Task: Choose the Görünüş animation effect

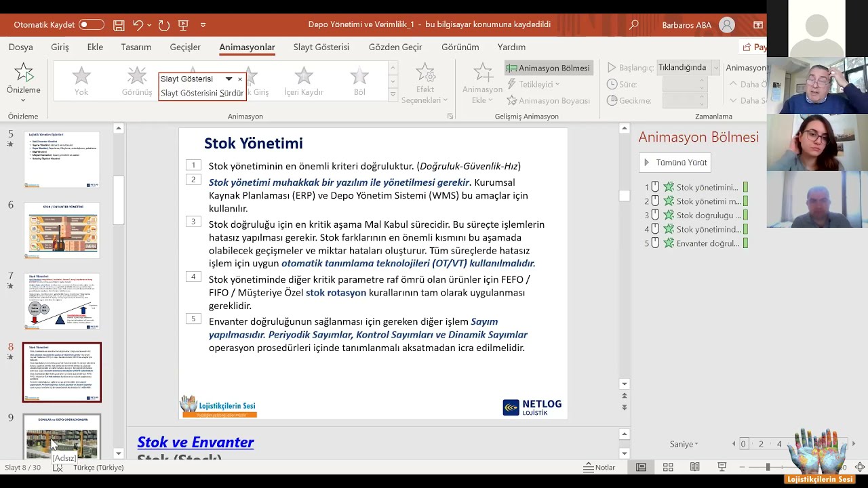Action: click(x=137, y=81)
